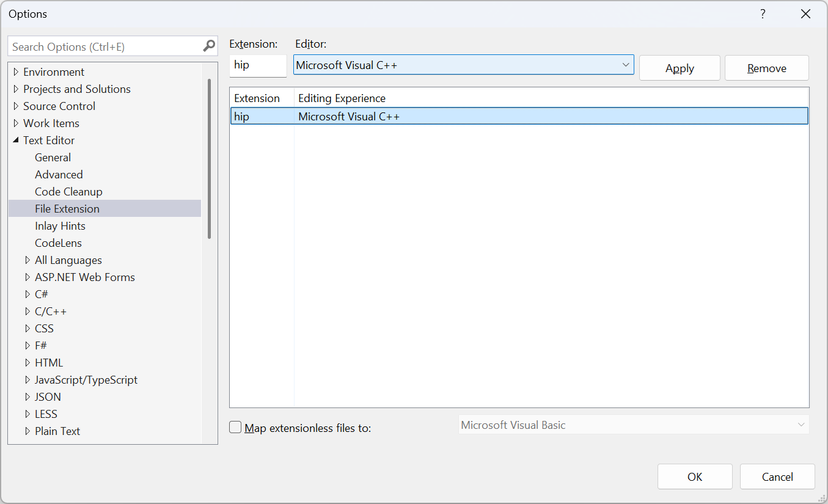This screenshot has height=504, width=828.
Task: Expand the All Languages node
Action: click(x=27, y=260)
